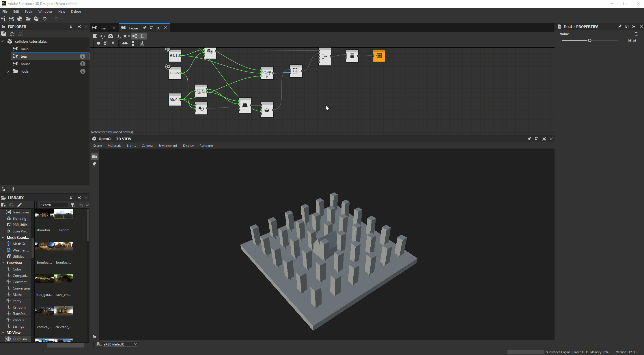Select the camera icon in the 3D View sidebar
Screen dimensions: 644x355
coord(94,157)
